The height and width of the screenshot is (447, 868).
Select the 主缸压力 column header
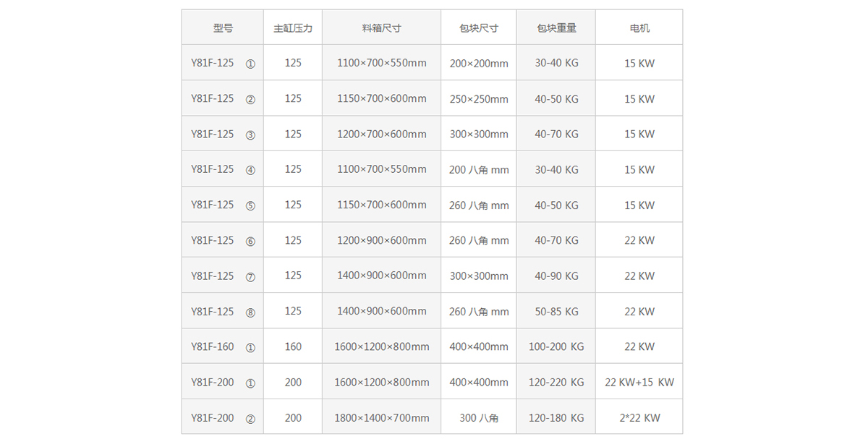coord(293,28)
